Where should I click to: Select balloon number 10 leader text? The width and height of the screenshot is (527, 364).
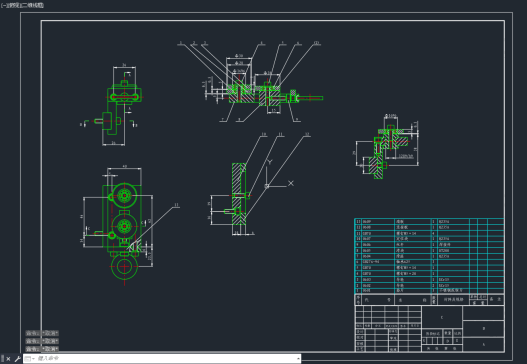pos(264,134)
